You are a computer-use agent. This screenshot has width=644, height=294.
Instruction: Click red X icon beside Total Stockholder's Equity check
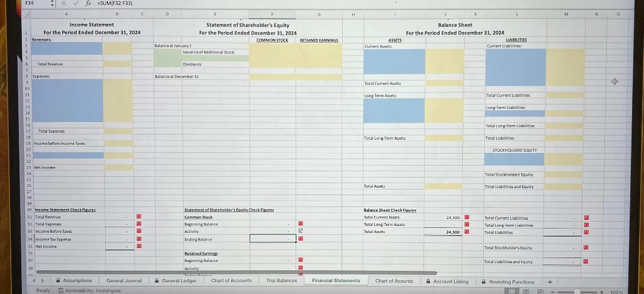point(586,247)
